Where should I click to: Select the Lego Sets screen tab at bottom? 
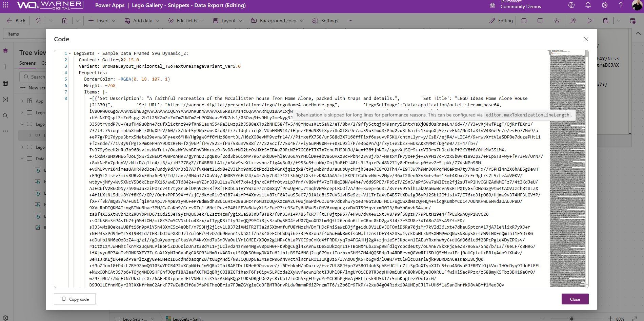135,319
